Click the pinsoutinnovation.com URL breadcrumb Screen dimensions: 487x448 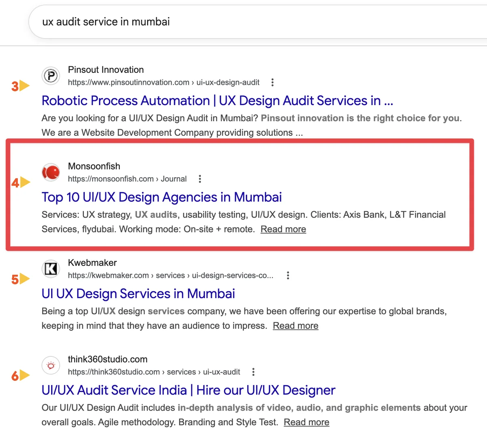(x=164, y=82)
